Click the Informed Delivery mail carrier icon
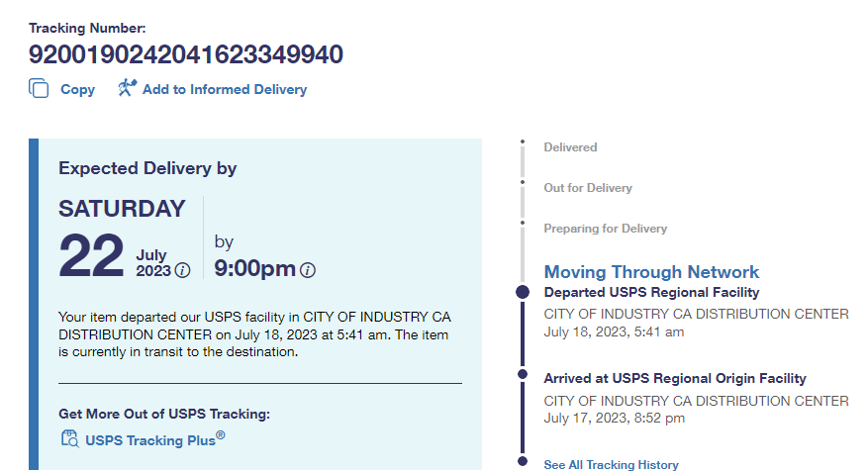 click(x=126, y=89)
